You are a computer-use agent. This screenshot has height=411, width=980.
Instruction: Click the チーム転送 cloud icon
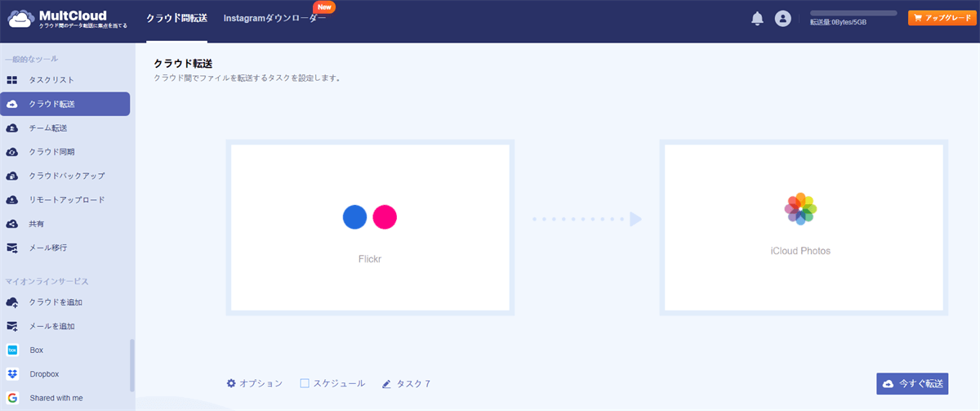[12, 128]
